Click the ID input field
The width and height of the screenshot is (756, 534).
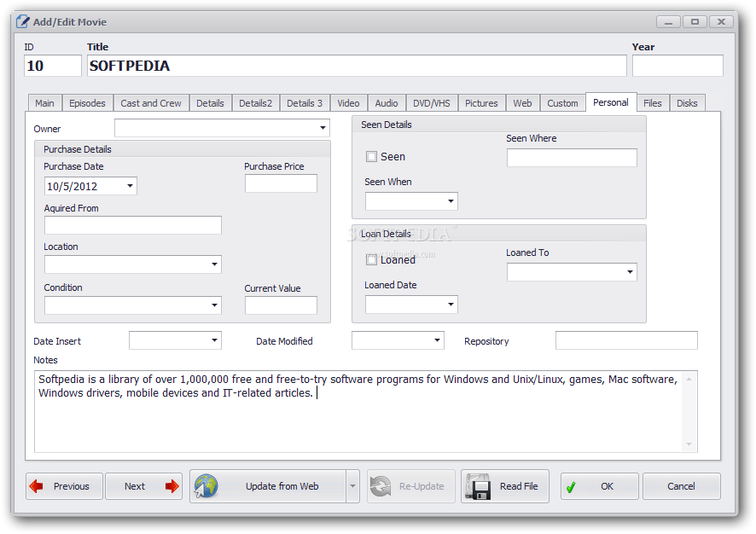(53, 66)
